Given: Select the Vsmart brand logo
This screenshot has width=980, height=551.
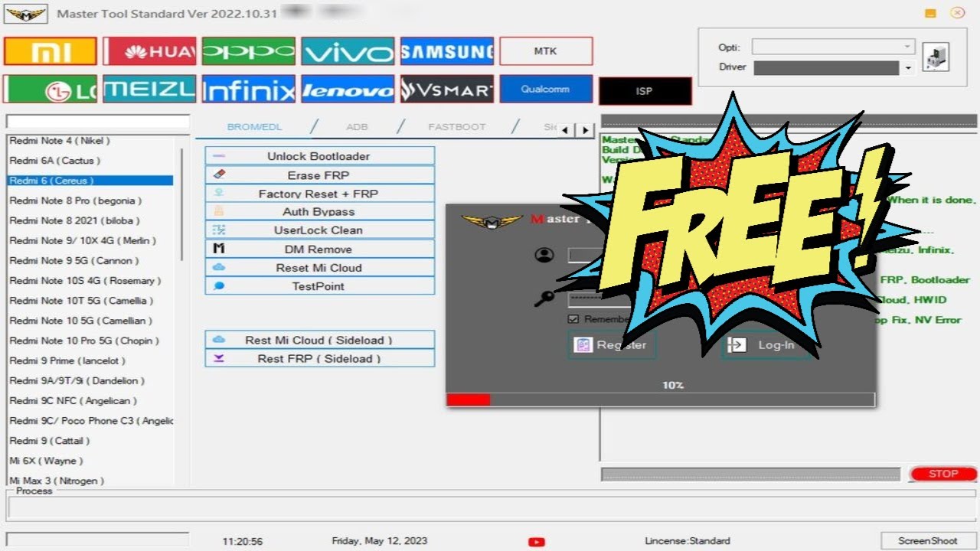Looking at the screenshot, I should point(447,89).
